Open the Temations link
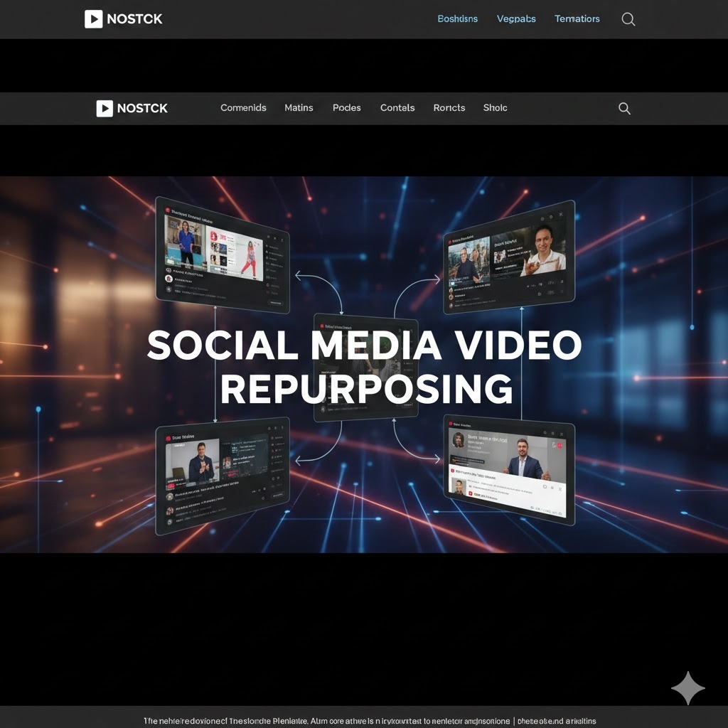The height and width of the screenshot is (728, 728). coord(577,19)
